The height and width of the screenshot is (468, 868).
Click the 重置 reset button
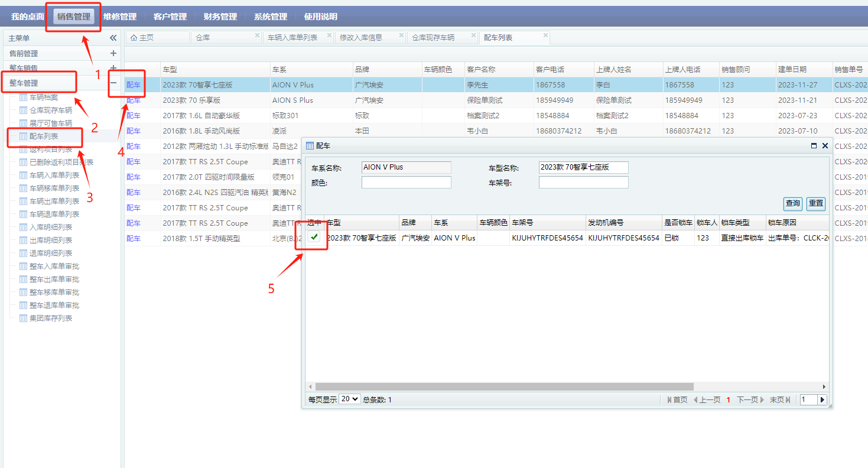point(816,203)
